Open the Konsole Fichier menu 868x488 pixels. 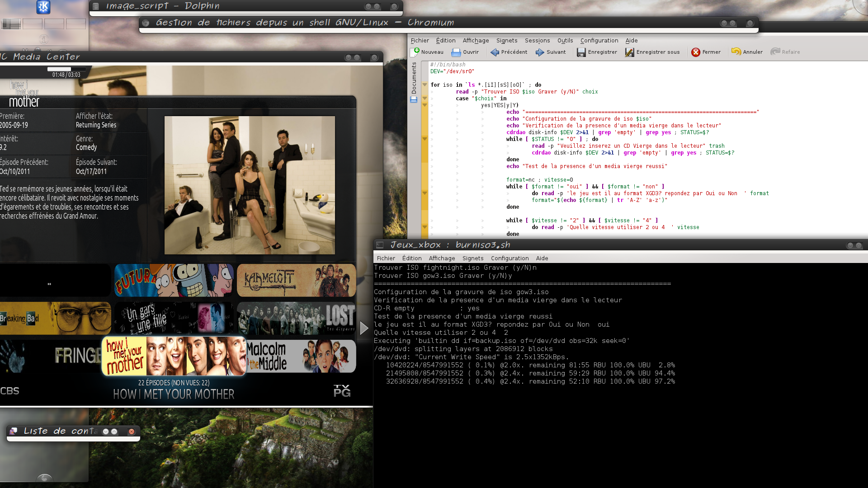tap(386, 258)
